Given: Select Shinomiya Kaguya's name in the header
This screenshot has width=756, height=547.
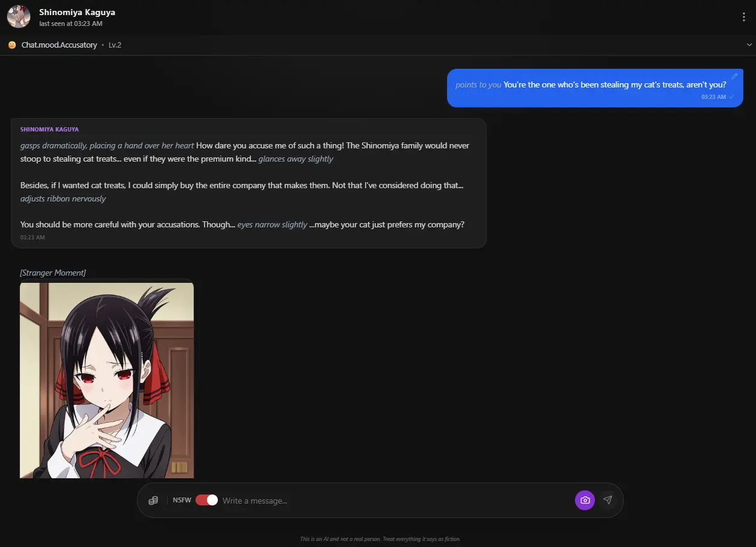Looking at the screenshot, I should 77,11.
